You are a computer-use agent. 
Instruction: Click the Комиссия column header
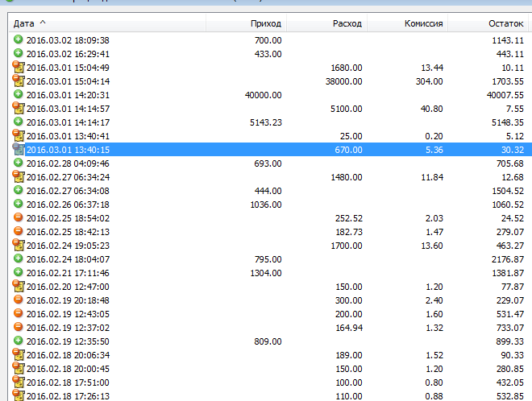423,23
